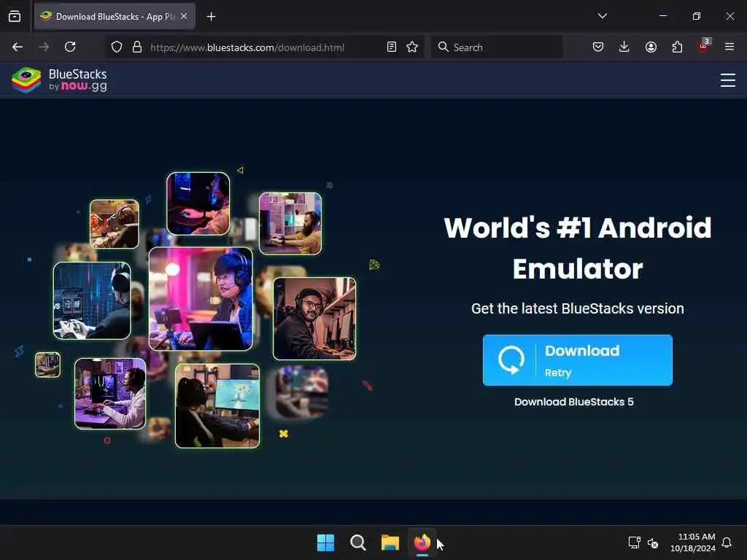Screen dimensions: 747x560
Task: Click the BlueStacks by now.gg logo
Action: (x=60, y=80)
